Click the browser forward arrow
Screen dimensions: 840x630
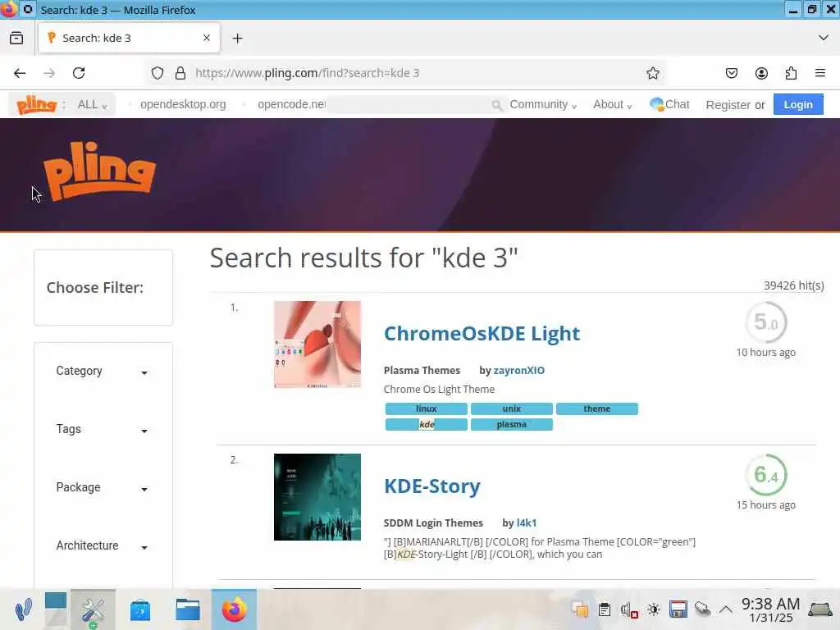pos(49,73)
